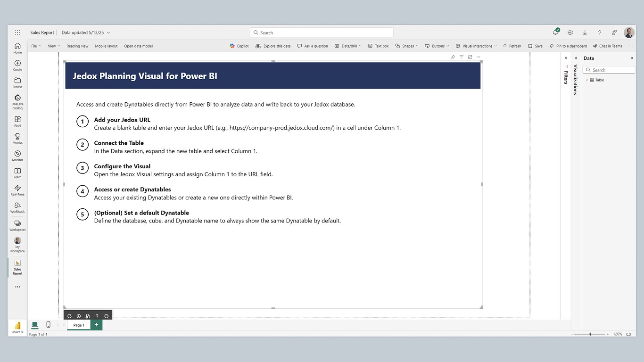Pin the visual using pin icon
This screenshot has height=362, width=644.
pos(453,57)
